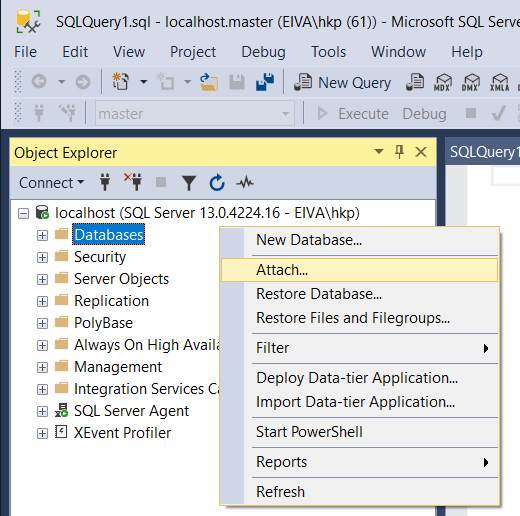Screen dimensions: 520x516
Task: Expand the XEvent Profiler node
Action: pyautogui.click(x=42, y=433)
